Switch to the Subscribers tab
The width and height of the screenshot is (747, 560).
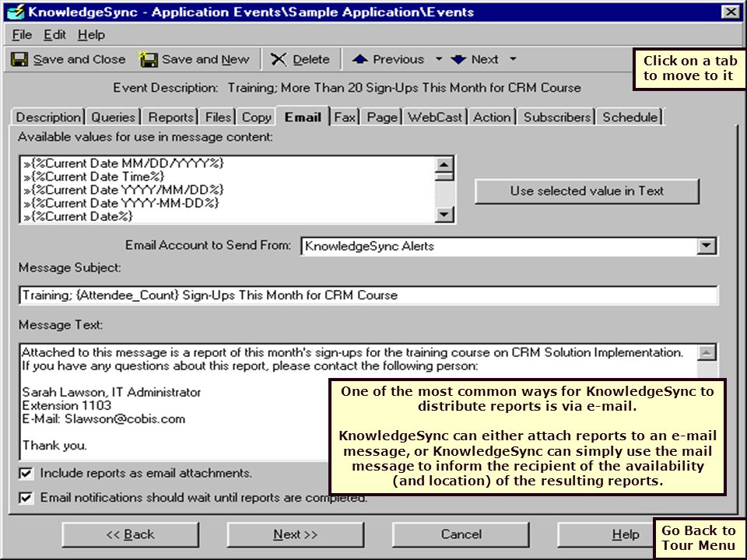click(x=557, y=117)
